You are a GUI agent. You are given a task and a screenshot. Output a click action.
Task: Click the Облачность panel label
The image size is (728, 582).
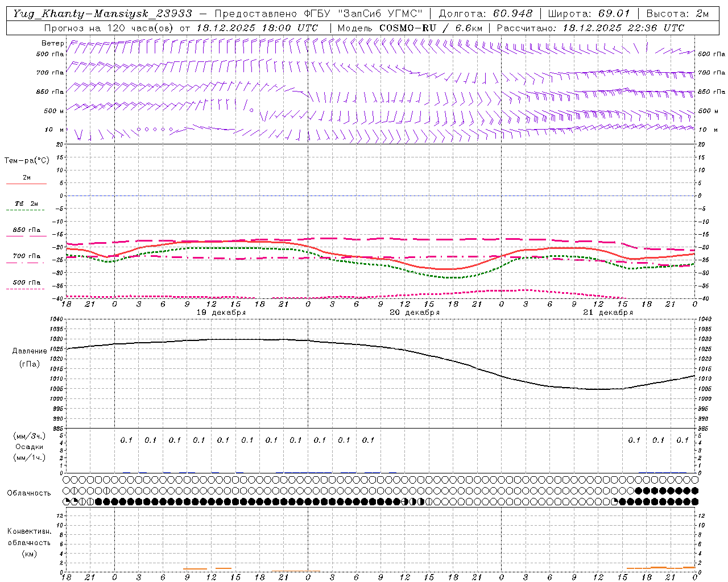coord(29,493)
